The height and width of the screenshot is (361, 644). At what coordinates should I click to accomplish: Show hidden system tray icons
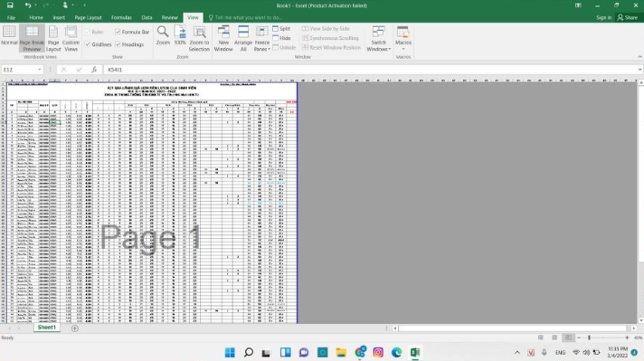pos(517,352)
